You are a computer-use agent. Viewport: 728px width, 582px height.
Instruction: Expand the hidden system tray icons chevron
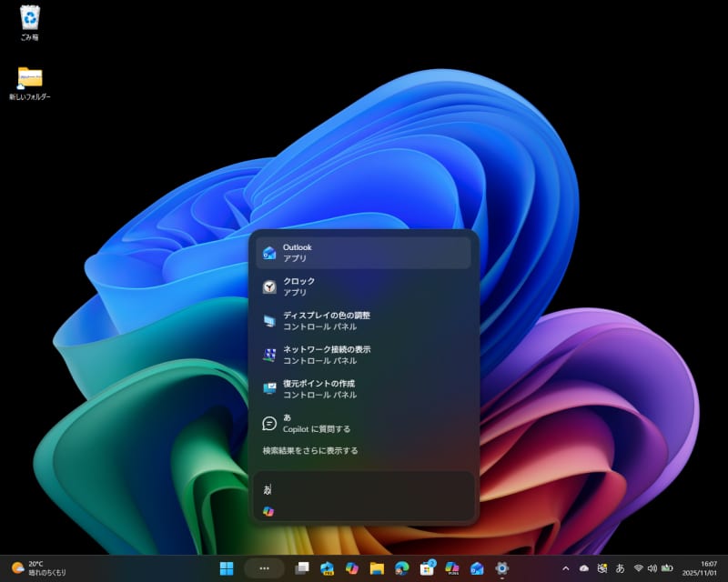pos(566,568)
